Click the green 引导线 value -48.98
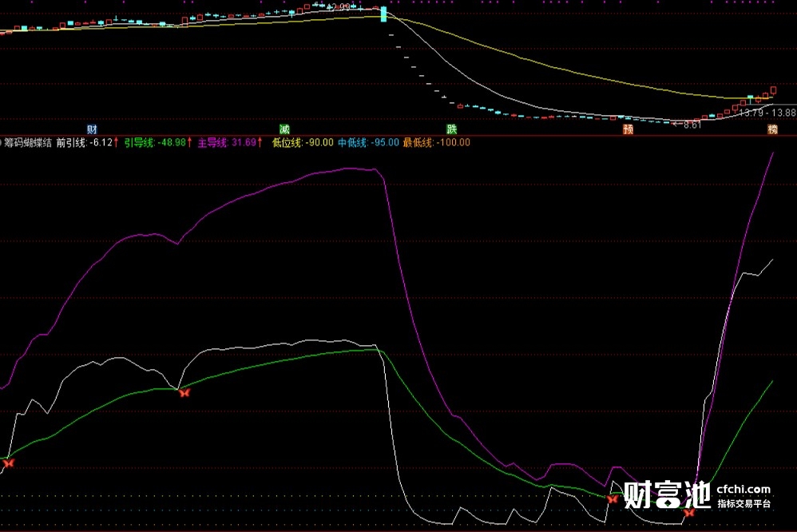Screen dimensions: 797x532 172,143
